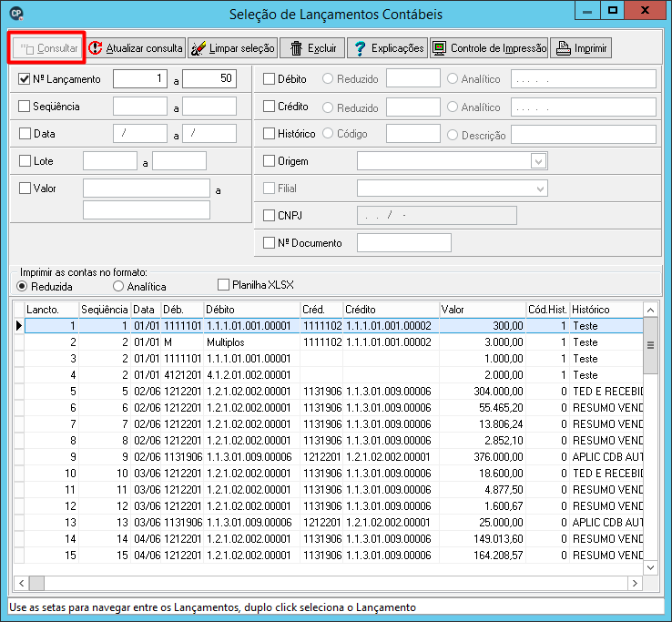Check the Histórico filter checkbox
Image resolution: width=672 pixels, height=622 pixels.
tap(269, 134)
